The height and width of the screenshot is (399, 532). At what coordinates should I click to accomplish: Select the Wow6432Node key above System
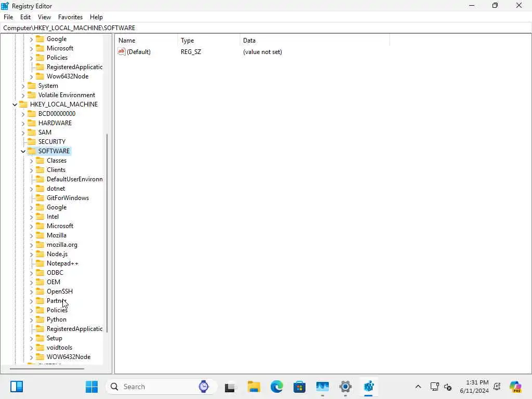coord(67,76)
